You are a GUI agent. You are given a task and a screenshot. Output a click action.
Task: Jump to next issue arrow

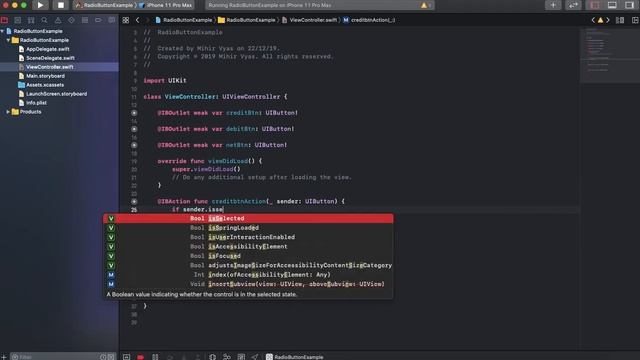pos(608,20)
